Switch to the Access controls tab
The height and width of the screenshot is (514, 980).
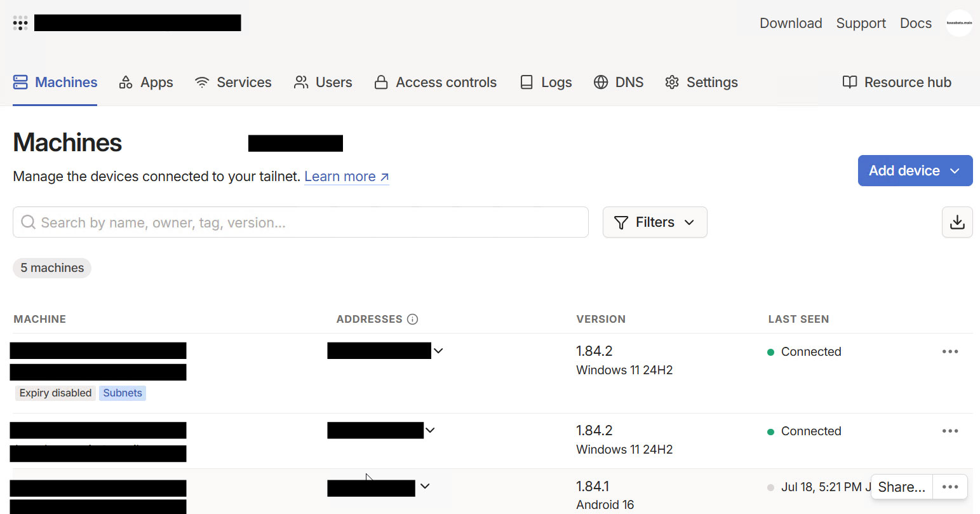436,83
